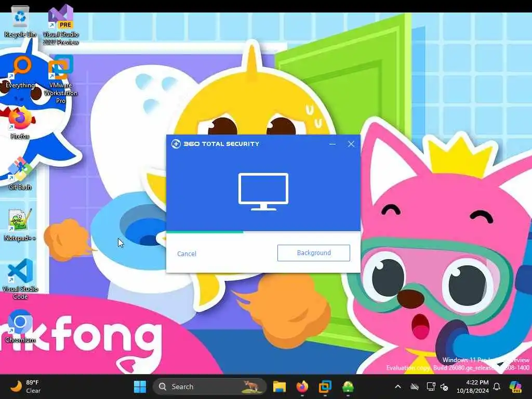Screen dimensions: 532x399
Task: Cancel the 360 Total Security installation
Action: (187, 254)
